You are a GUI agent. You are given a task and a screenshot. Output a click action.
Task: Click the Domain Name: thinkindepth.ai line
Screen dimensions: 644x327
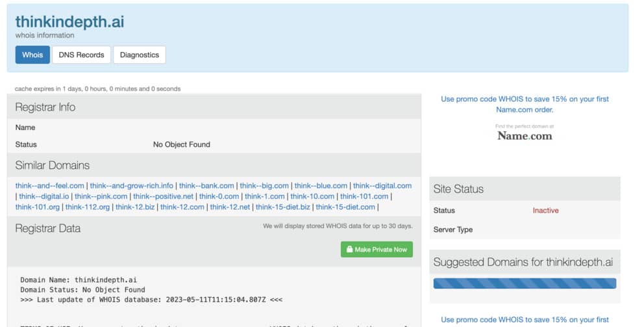[x=79, y=280]
